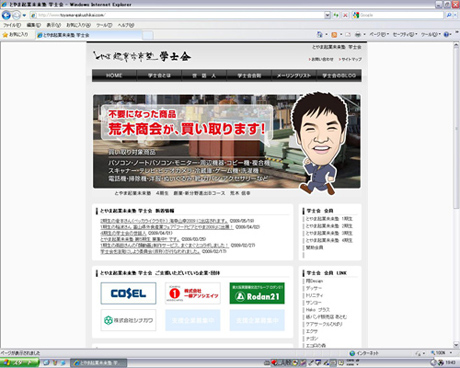Open the ツール(O) command bar menu
Screen dimensions: 460x368
pos(431,35)
